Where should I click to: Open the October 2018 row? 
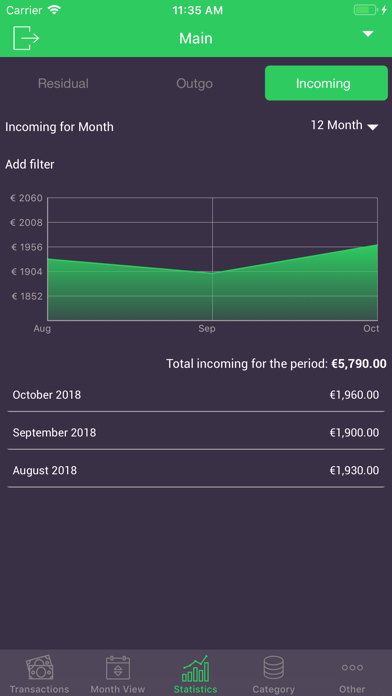tap(196, 395)
